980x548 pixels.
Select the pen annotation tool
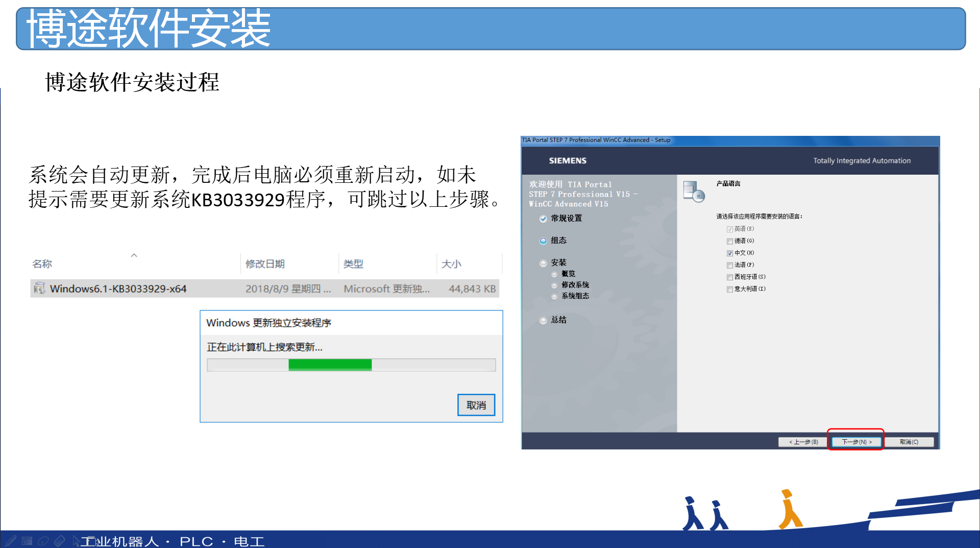point(11,541)
